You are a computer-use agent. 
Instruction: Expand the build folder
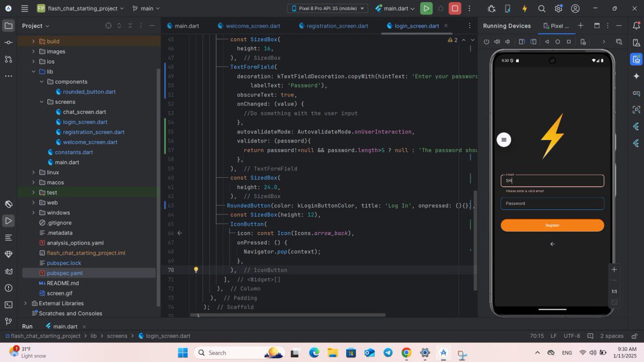(x=33, y=41)
